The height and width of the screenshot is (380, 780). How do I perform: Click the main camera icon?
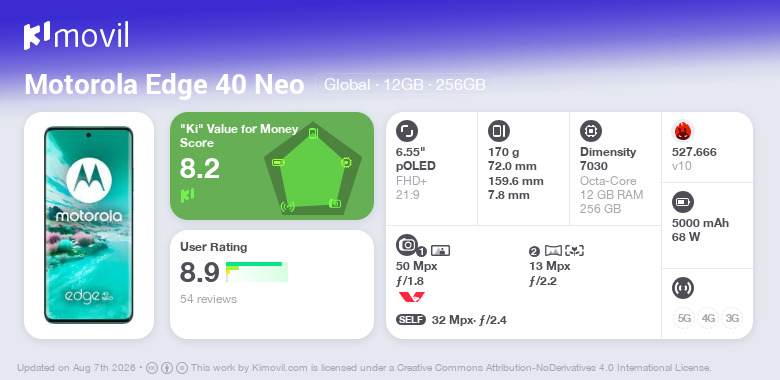(406, 244)
